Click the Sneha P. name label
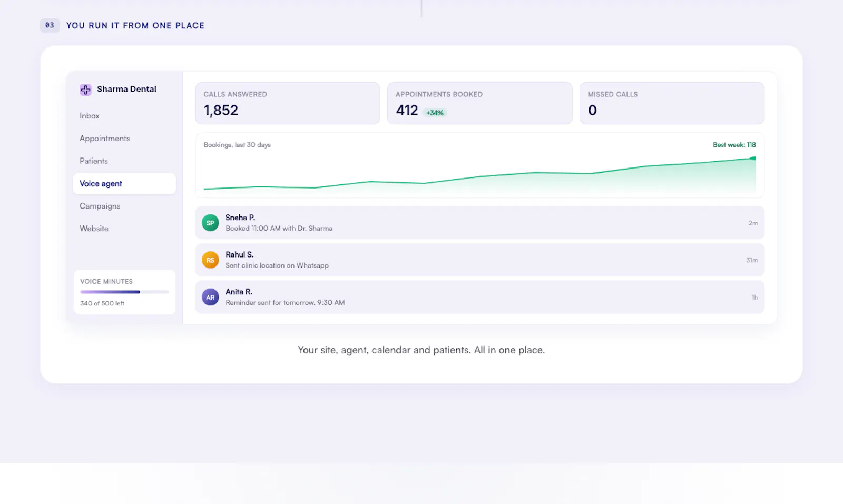The width and height of the screenshot is (843, 504). coord(240,218)
